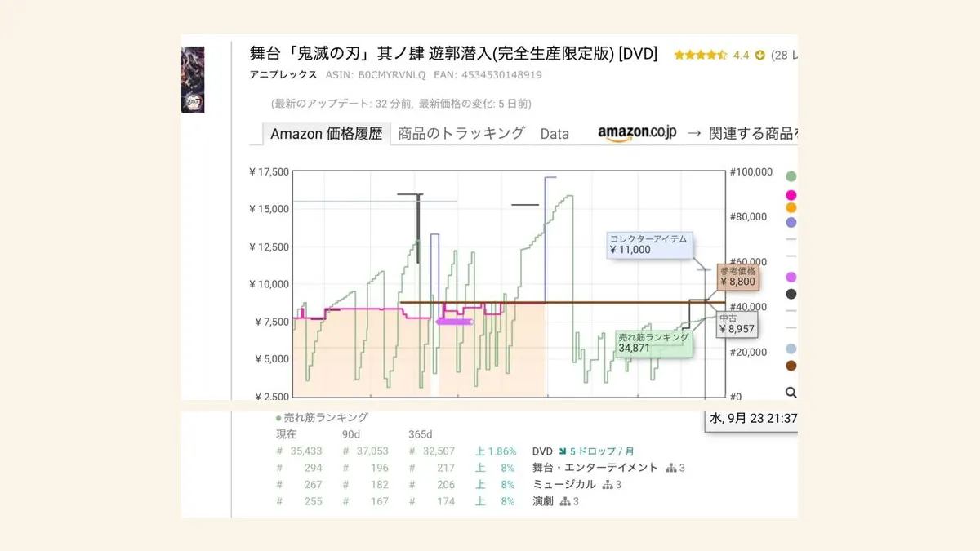980x551 pixels.
Task: Click the 中古 ¥8,957 chart tooltip
Action: (x=737, y=324)
